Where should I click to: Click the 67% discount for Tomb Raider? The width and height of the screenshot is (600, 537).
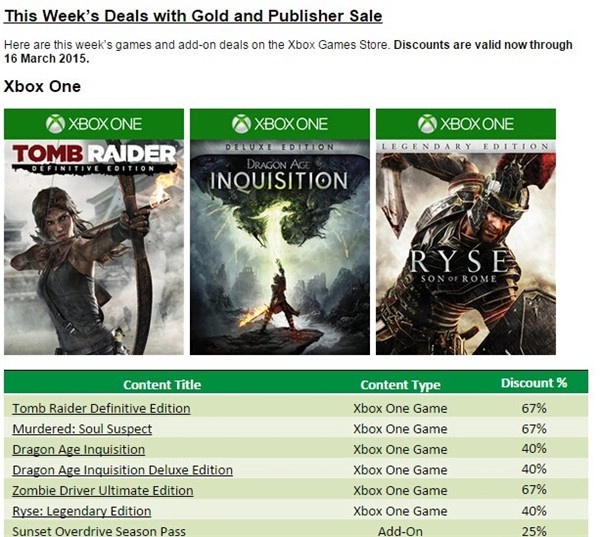pyautogui.click(x=534, y=408)
